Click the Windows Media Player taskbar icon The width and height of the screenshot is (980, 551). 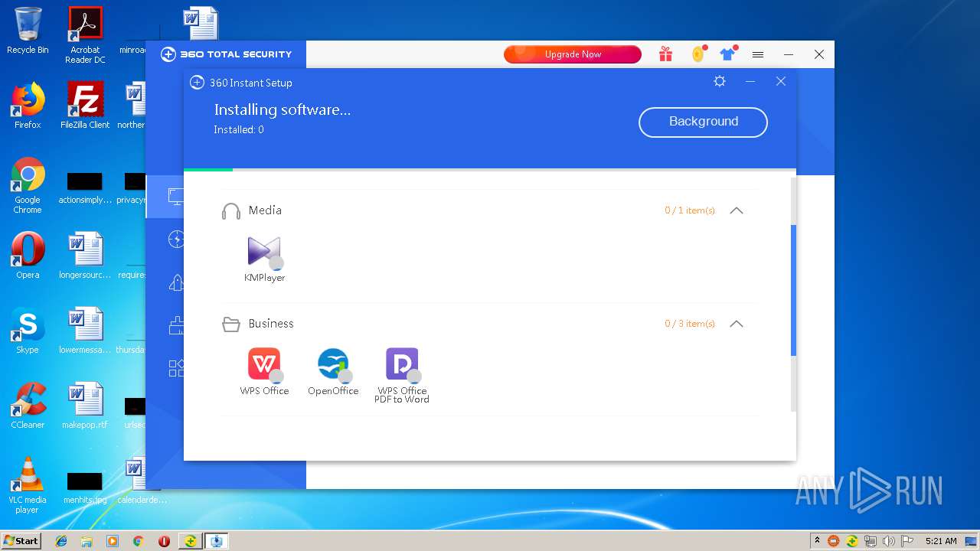(113, 541)
